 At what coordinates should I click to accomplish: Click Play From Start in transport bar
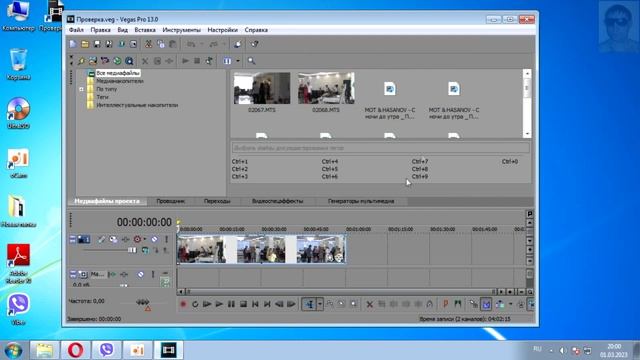coord(207,304)
